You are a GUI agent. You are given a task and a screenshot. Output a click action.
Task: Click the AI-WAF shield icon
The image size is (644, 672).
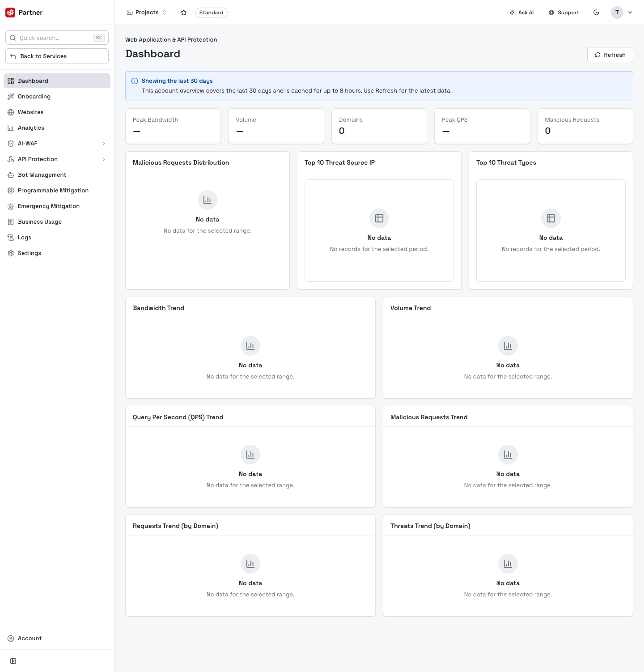click(x=11, y=144)
